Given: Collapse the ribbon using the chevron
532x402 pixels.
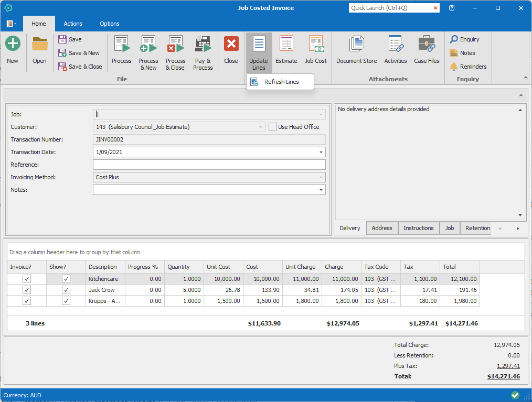Looking at the screenshot, I should pos(526,78).
